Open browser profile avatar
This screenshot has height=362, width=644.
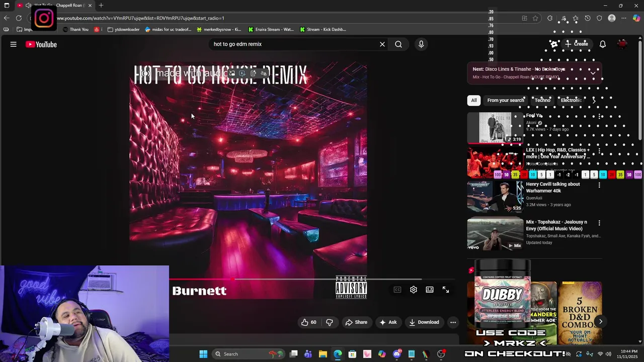click(x=612, y=18)
